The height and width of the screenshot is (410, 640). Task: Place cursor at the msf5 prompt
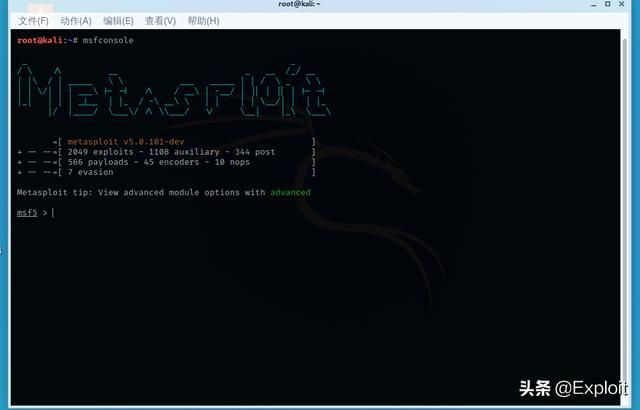tap(53, 213)
